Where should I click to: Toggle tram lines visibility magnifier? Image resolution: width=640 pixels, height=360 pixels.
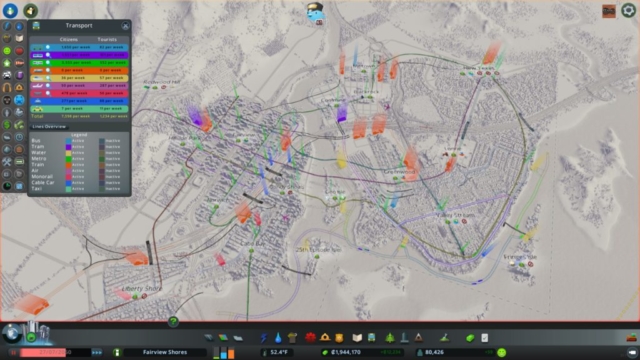[48, 55]
